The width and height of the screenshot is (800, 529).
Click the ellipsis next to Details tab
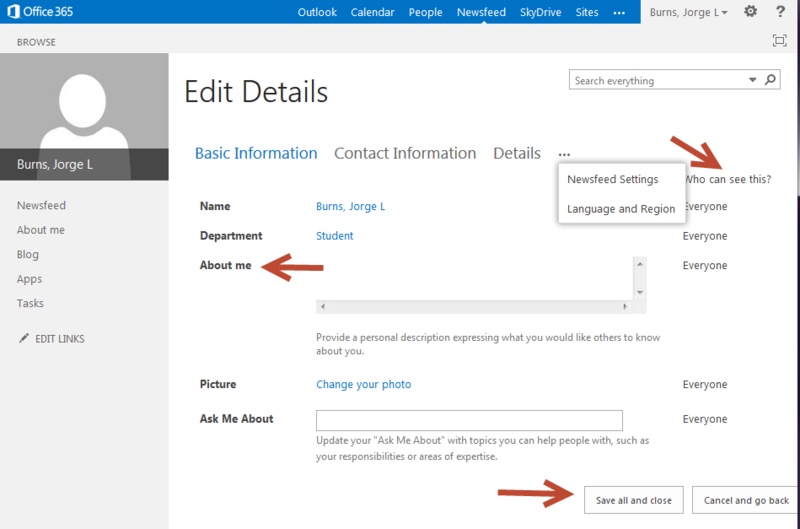tap(565, 154)
